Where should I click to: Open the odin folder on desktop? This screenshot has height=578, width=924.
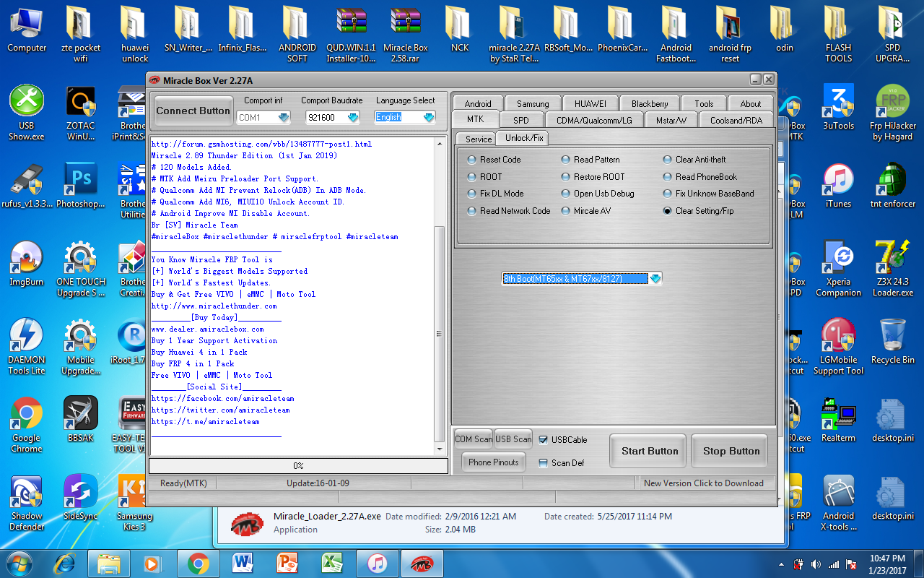(785, 29)
